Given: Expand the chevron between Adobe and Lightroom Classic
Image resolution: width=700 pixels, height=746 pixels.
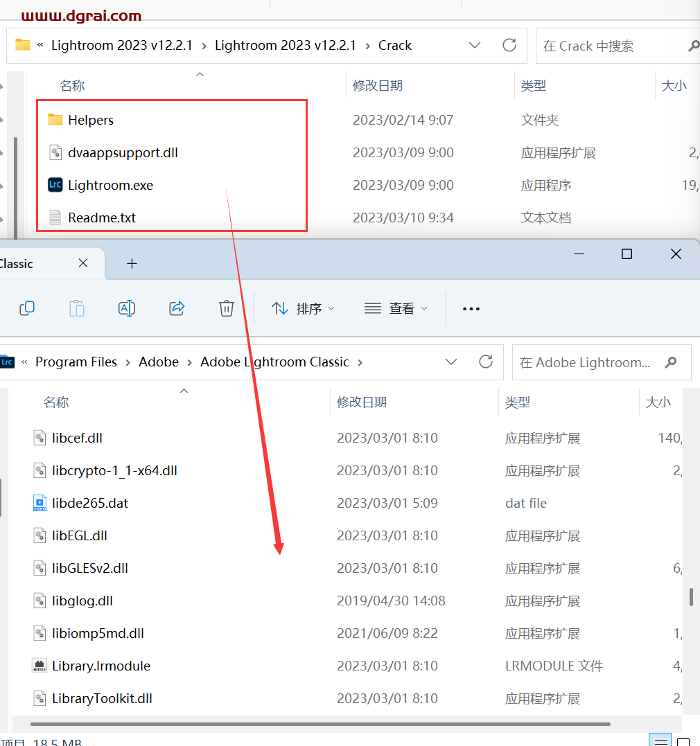Looking at the screenshot, I should (189, 362).
